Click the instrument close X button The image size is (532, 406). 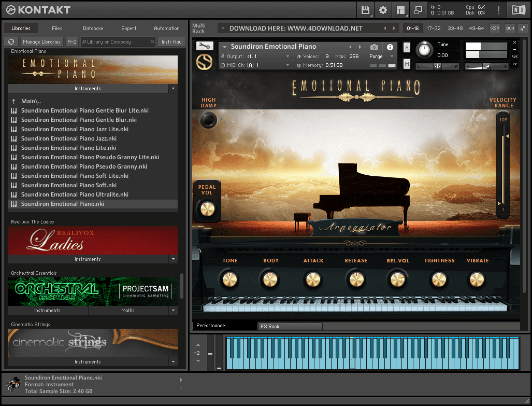point(515,43)
